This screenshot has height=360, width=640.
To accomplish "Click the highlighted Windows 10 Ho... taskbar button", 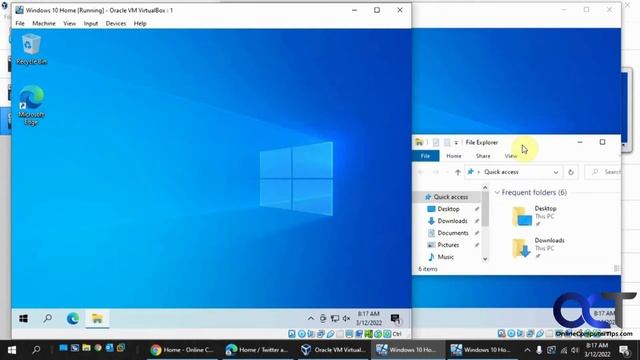I will [x=408, y=350].
